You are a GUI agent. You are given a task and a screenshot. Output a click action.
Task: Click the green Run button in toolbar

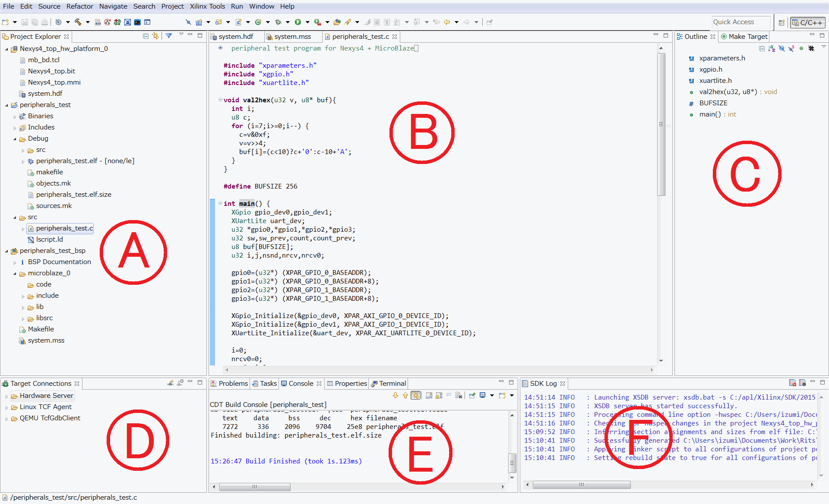point(298,22)
